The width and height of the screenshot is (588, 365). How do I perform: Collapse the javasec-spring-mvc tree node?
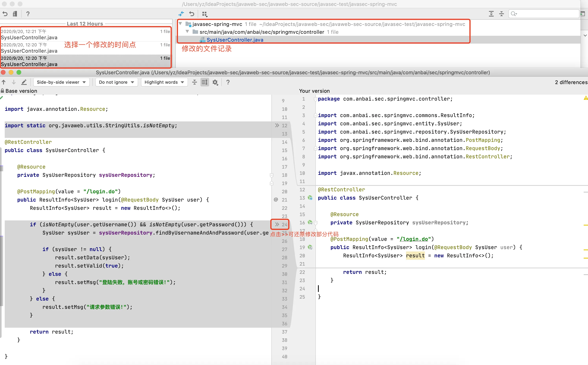(x=180, y=24)
